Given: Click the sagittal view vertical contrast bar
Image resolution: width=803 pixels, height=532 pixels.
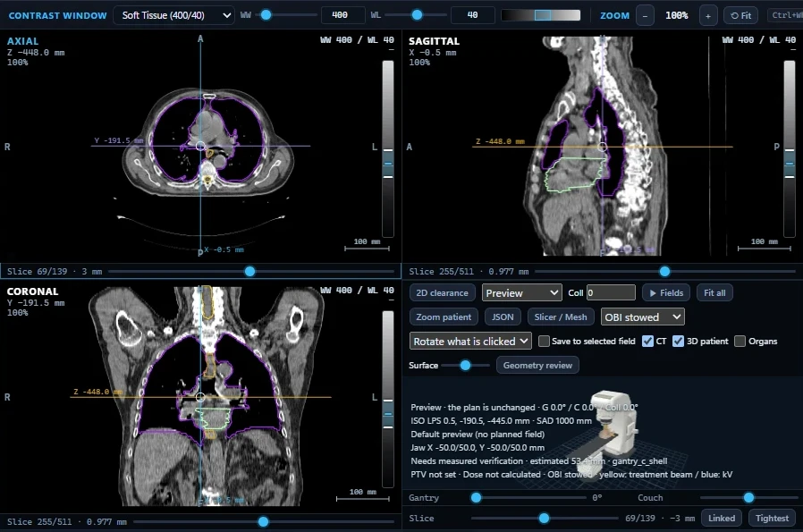Looking at the screenshot, I should click(790, 148).
